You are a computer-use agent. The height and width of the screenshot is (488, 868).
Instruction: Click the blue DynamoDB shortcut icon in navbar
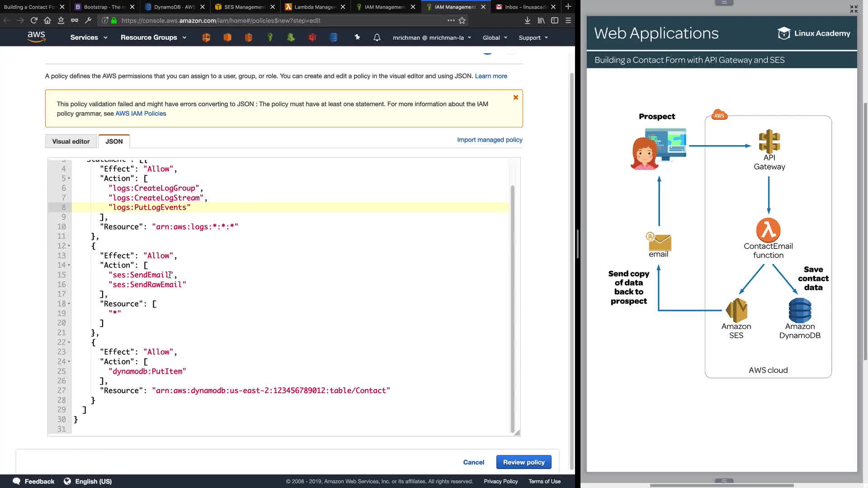pyautogui.click(x=334, y=38)
